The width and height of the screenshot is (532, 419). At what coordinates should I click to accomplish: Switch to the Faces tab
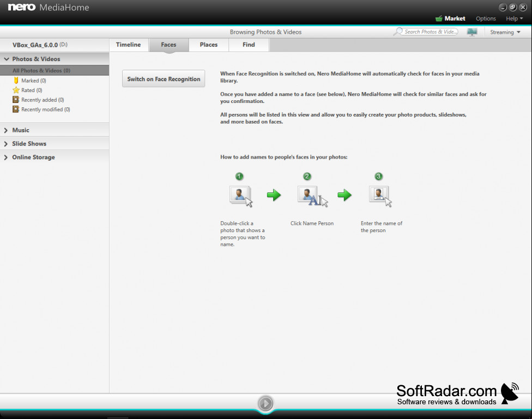tap(168, 45)
